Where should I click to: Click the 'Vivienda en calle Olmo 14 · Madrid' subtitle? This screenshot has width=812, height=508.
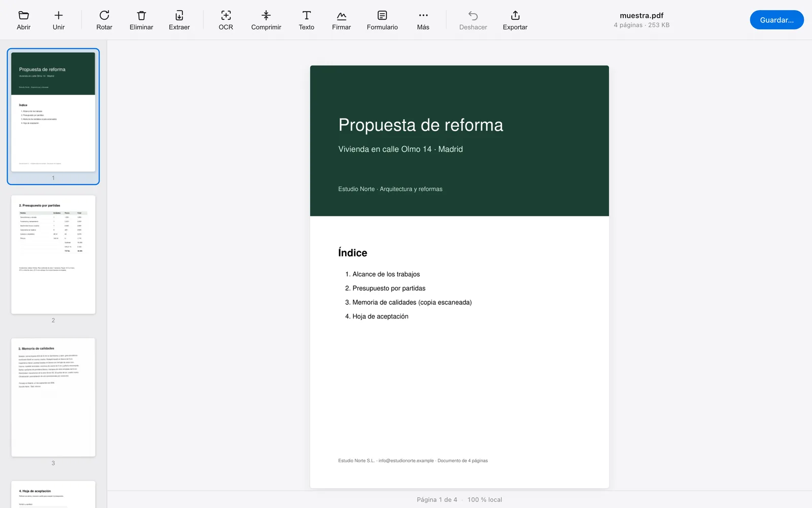(400, 149)
